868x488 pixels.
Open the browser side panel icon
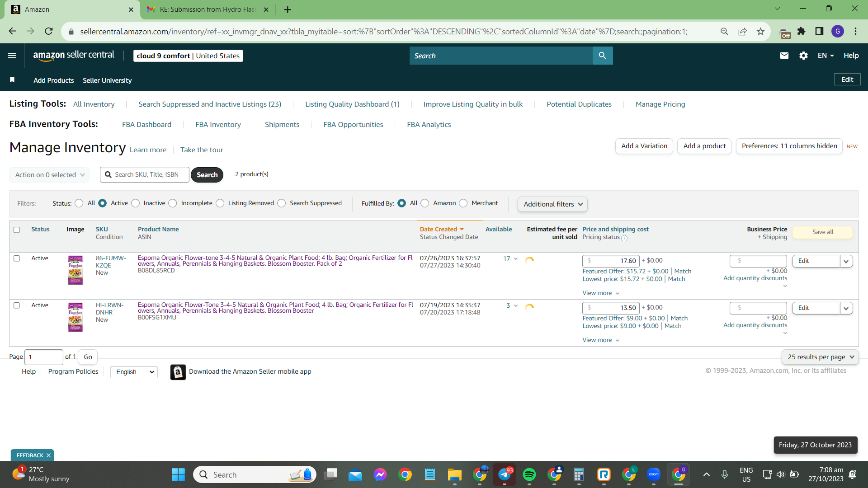point(819,31)
